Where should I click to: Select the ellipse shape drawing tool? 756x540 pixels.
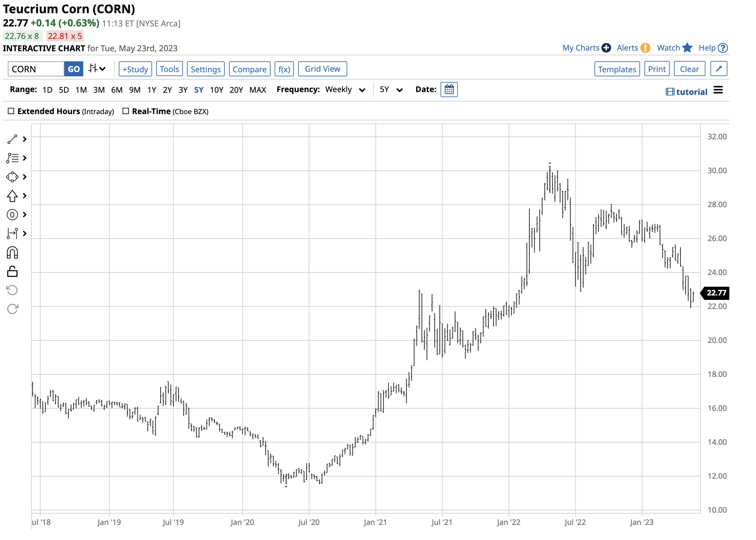pyautogui.click(x=12, y=177)
